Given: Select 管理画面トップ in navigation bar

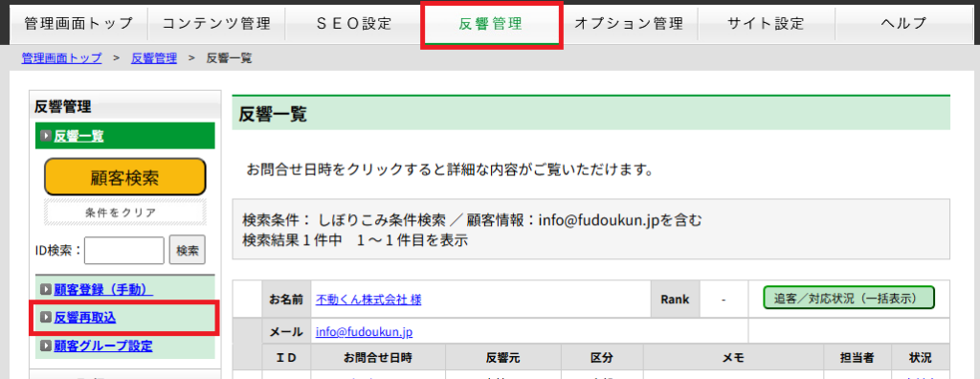Looking at the screenshot, I should 78,24.
